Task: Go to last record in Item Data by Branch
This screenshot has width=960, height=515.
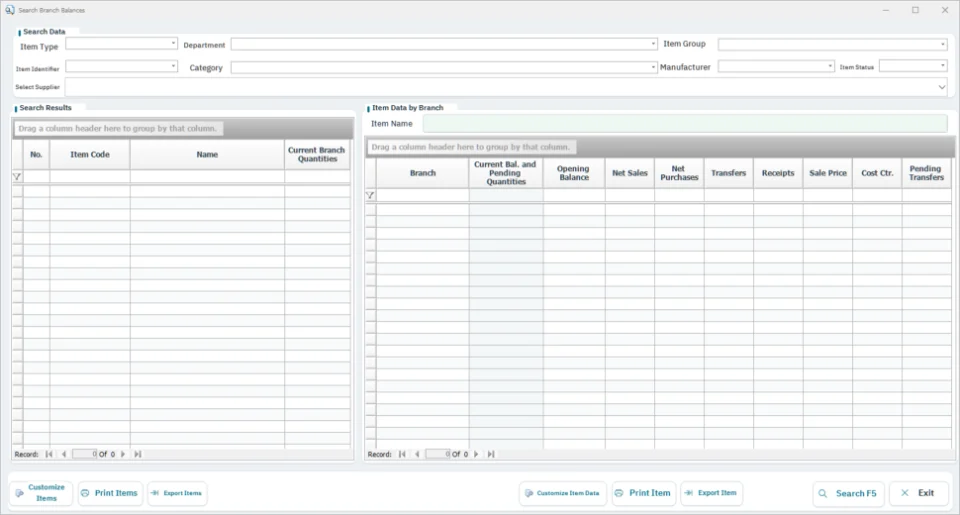Action: (491, 454)
